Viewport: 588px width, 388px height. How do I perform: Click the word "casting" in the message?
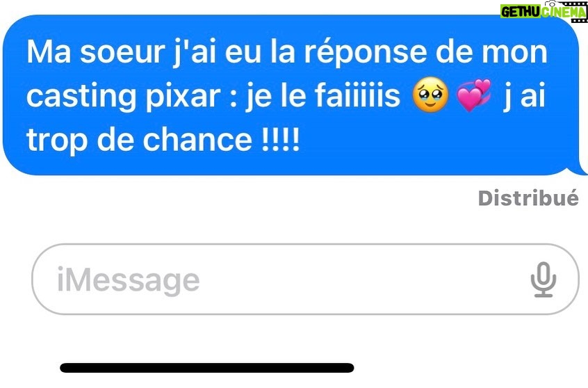[81, 96]
